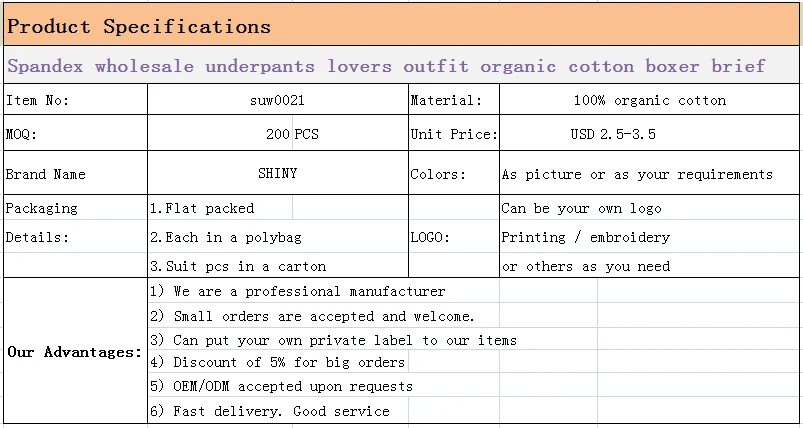Select the suw0021 item number cell
The width and height of the screenshot is (803, 428).
(277, 100)
